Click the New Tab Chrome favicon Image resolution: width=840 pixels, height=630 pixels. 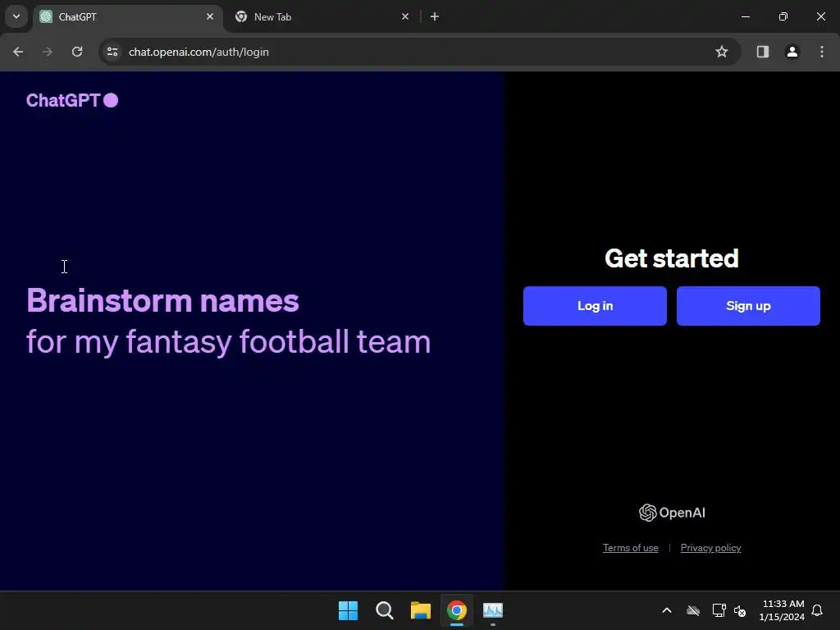(x=241, y=16)
